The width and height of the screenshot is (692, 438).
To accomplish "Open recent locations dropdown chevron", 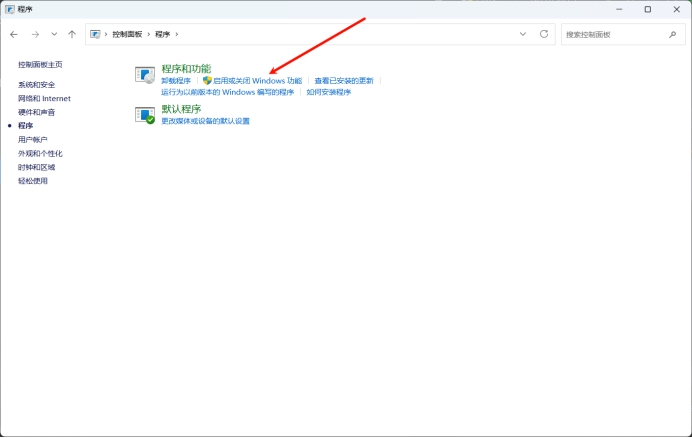I will (x=54, y=34).
